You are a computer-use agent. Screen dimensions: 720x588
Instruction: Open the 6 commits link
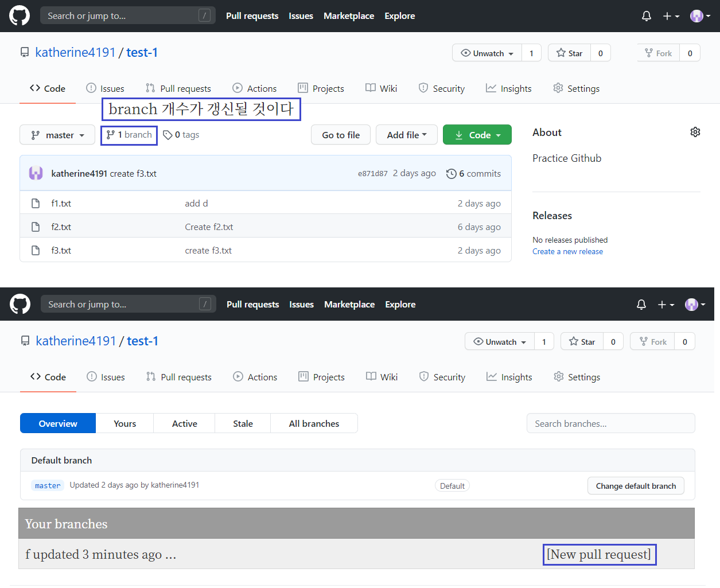click(474, 174)
